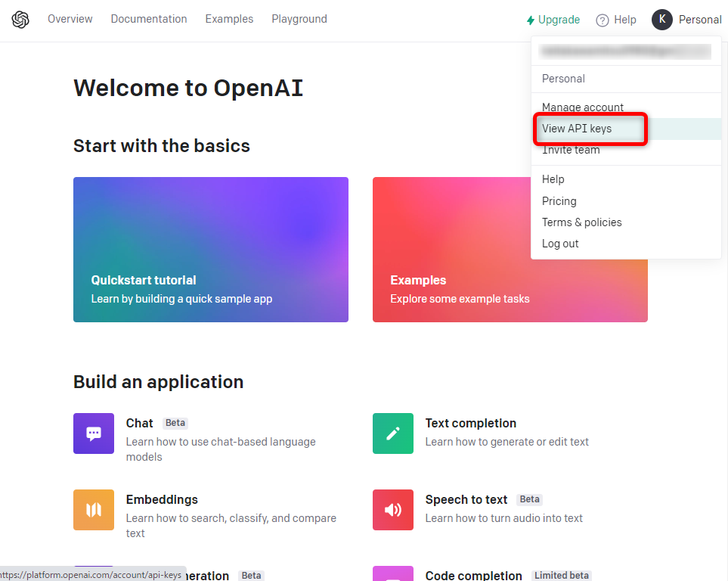The image size is (728, 581).
Task: Open the Overview tab
Action: tap(70, 19)
